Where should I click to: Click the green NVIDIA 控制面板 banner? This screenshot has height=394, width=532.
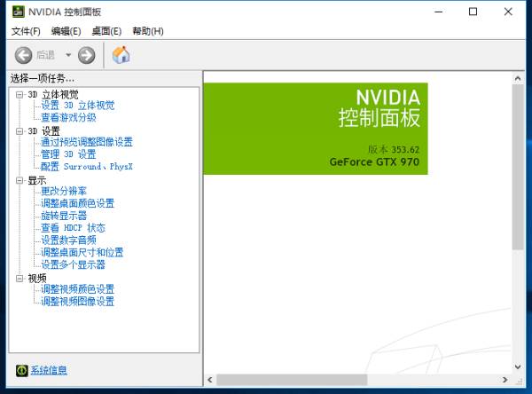[x=316, y=129]
